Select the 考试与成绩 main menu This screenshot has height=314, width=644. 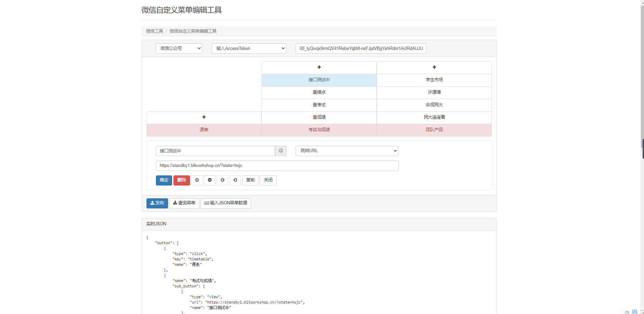click(319, 130)
